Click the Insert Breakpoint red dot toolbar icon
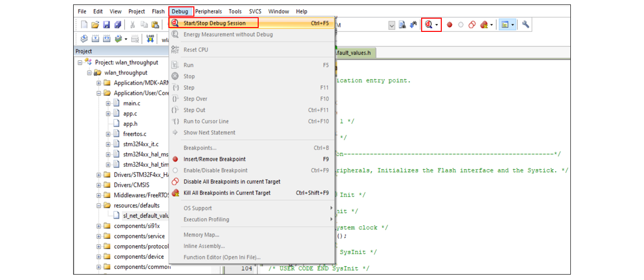644x280 pixels. [449, 25]
